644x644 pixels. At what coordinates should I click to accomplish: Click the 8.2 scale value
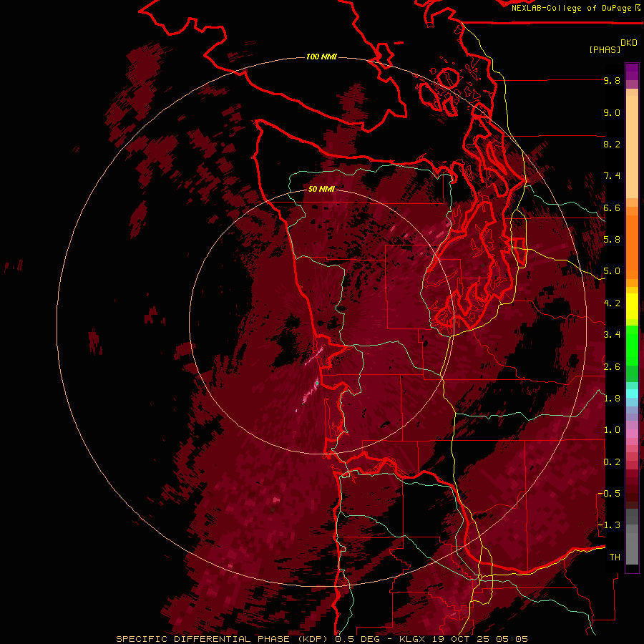[x=612, y=144]
